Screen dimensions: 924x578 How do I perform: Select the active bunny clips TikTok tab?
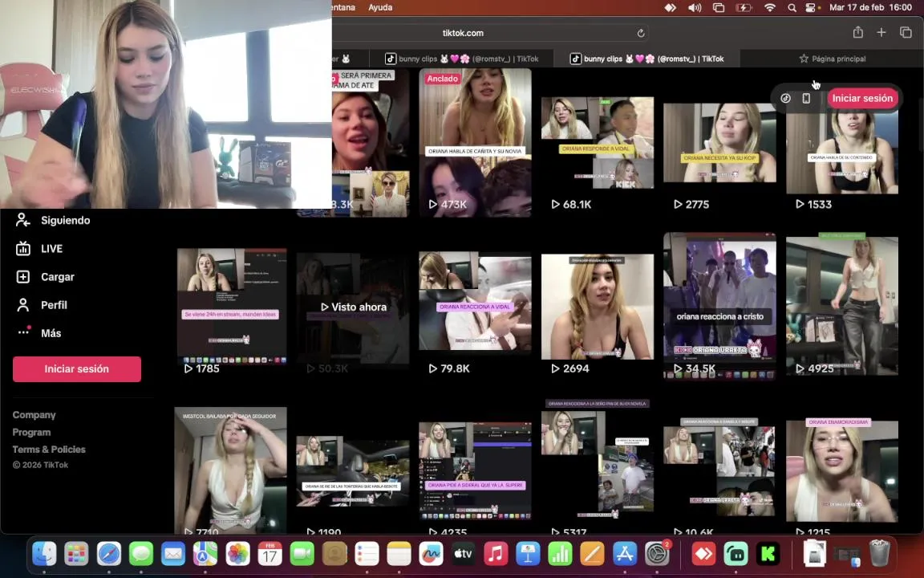(x=647, y=59)
